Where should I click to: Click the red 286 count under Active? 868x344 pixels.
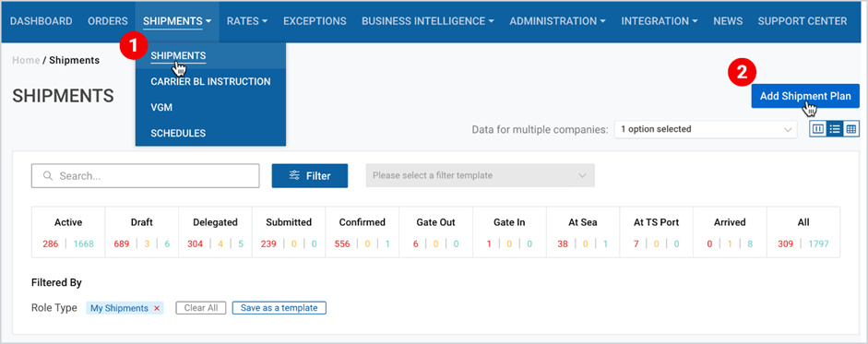(50, 243)
